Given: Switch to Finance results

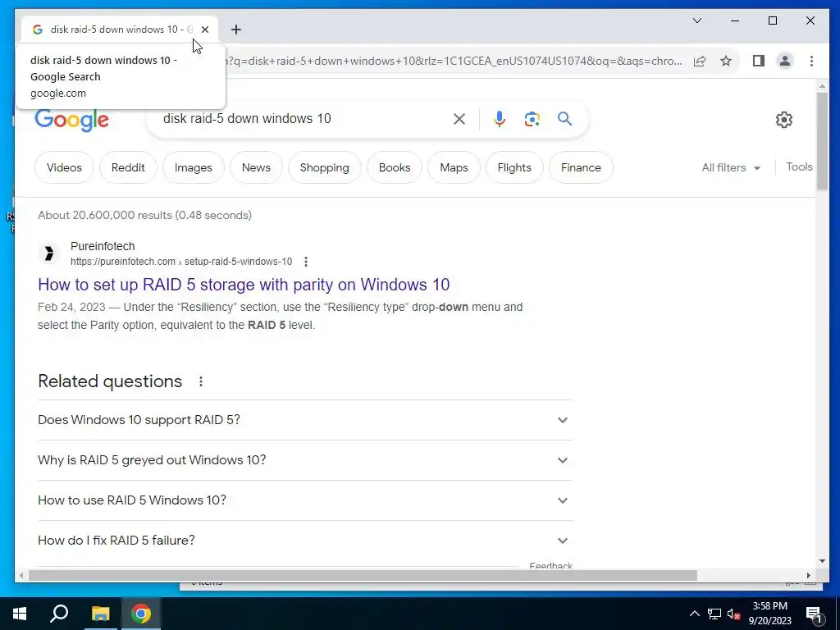Looking at the screenshot, I should click(x=581, y=167).
